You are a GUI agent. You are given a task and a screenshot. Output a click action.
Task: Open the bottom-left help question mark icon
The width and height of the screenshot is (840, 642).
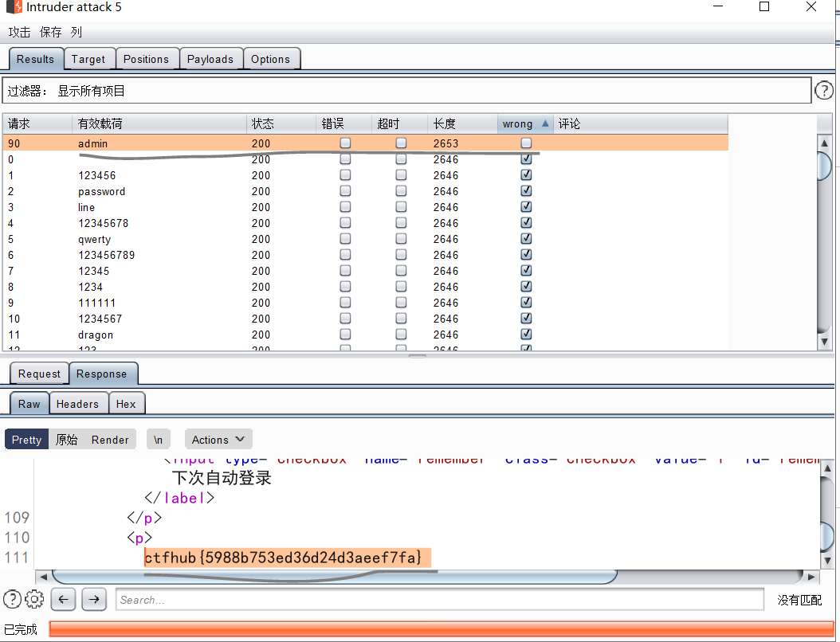coord(12,599)
